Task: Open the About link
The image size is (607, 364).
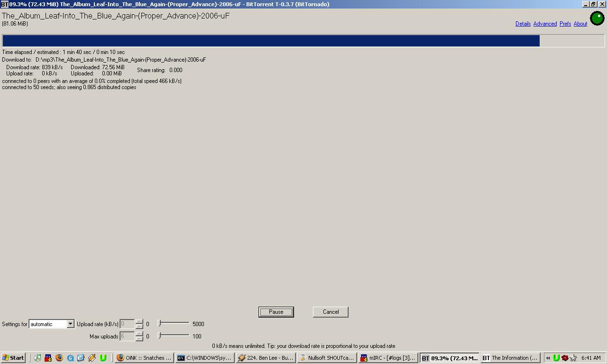Action: pyautogui.click(x=580, y=24)
